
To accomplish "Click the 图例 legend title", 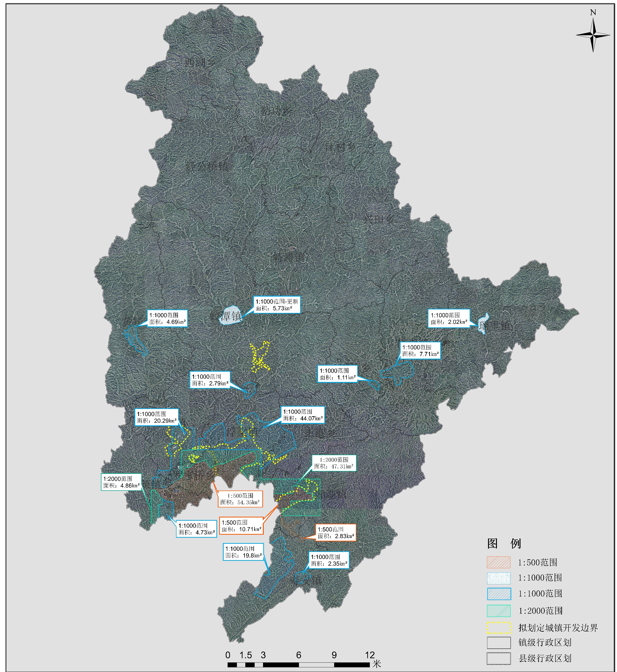I will pos(504,544).
